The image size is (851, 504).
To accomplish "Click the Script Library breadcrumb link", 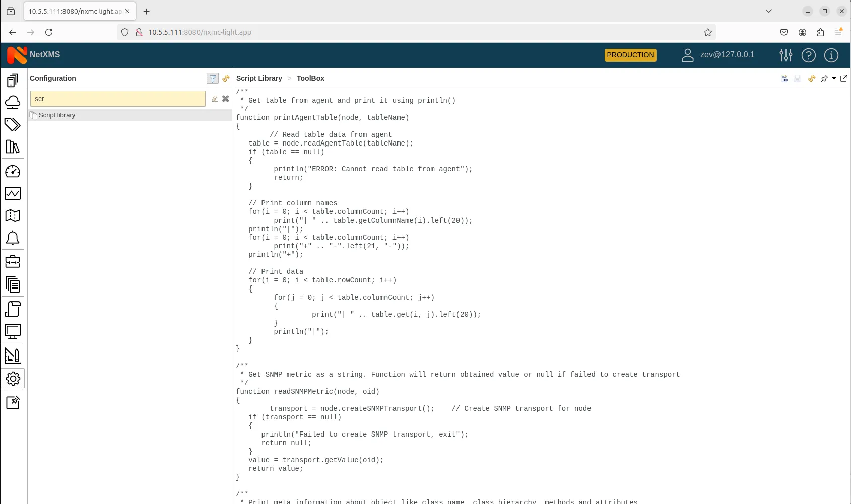I will click(259, 78).
